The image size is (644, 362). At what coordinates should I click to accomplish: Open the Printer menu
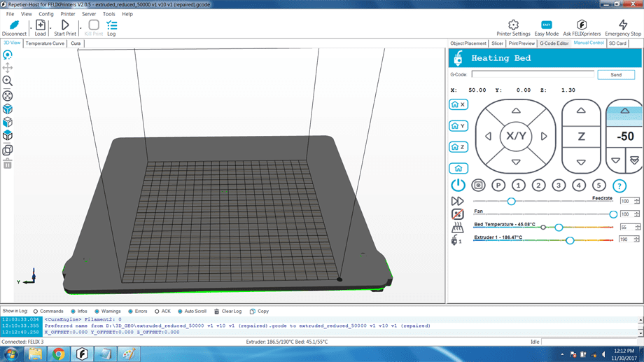coord(68,14)
